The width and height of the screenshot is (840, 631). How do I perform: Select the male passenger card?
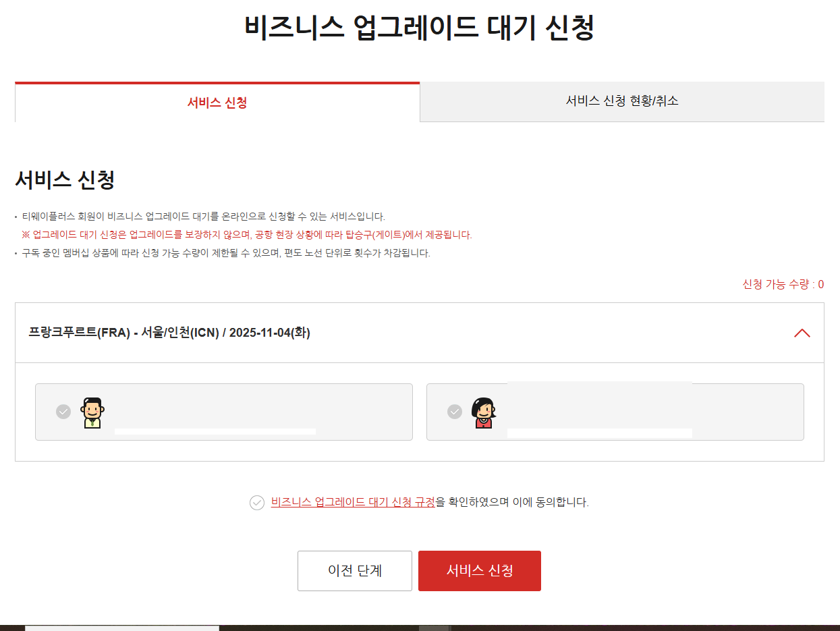point(224,412)
